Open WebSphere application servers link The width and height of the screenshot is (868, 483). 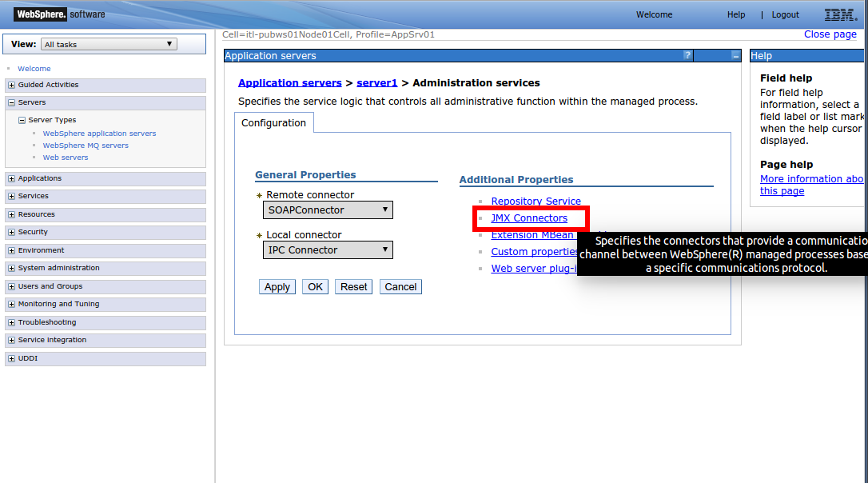[99, 134]
